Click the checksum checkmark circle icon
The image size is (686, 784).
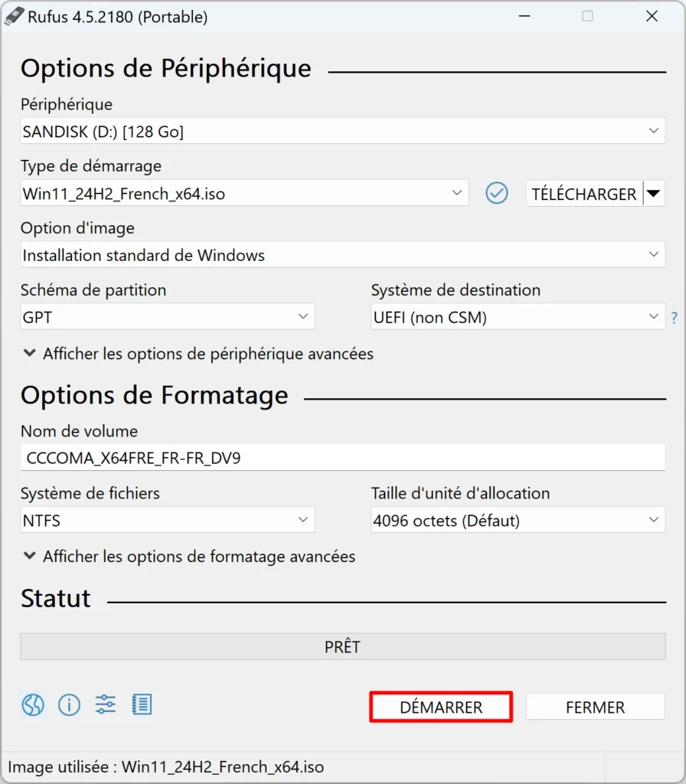coord(496,193)
